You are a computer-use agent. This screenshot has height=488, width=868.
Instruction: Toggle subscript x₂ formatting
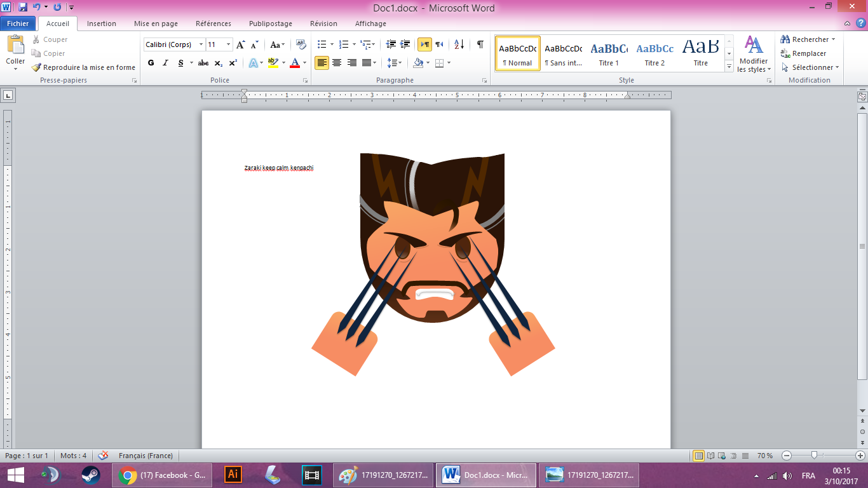coord(219,63)
